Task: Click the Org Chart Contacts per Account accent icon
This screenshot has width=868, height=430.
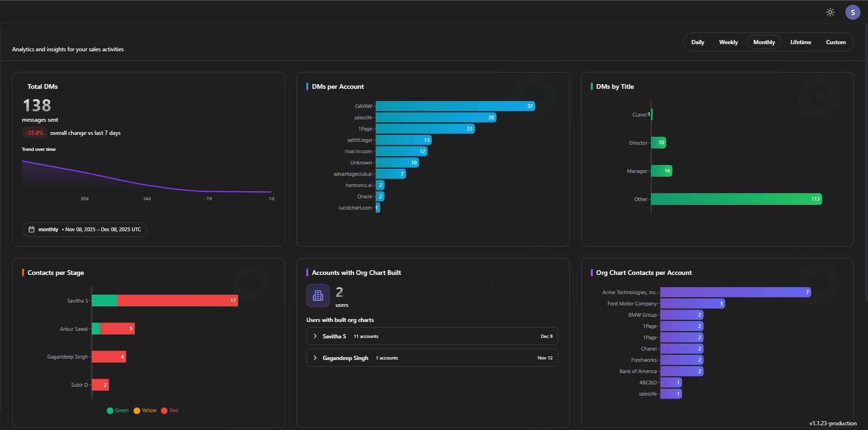Action: pos(591,273)
